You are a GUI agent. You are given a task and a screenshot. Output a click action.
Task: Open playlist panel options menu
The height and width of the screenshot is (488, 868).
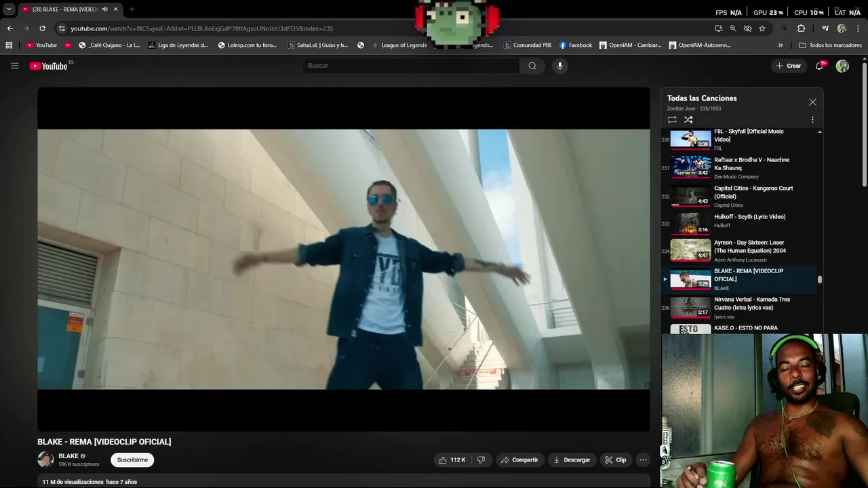812,119
